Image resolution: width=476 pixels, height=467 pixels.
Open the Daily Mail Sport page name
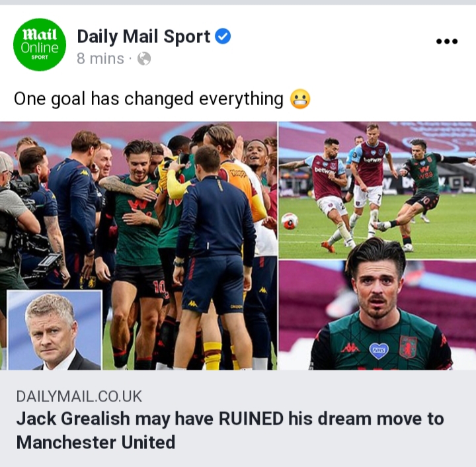(143, 36)
